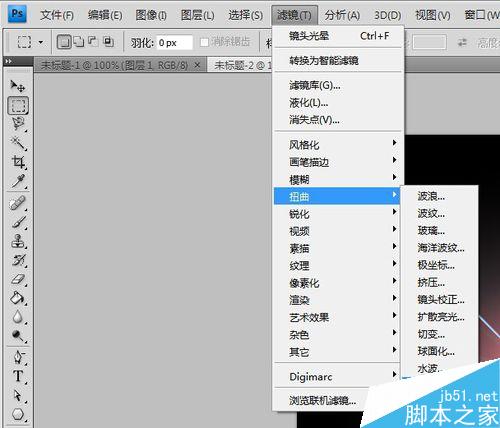This screenshot has height=428, width=500.
Task: Click the Add to Selection icon
Action: [x=79, y=42]
